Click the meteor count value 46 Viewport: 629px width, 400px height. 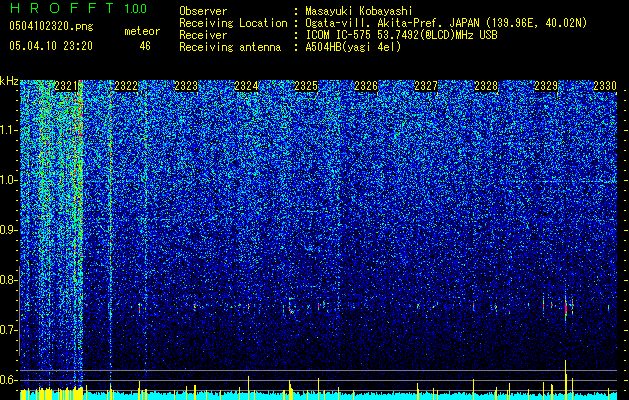pos(145,46)
